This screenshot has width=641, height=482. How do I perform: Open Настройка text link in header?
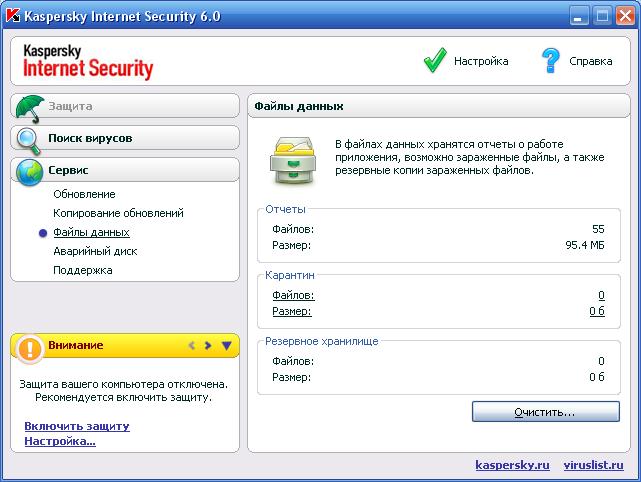481,61
